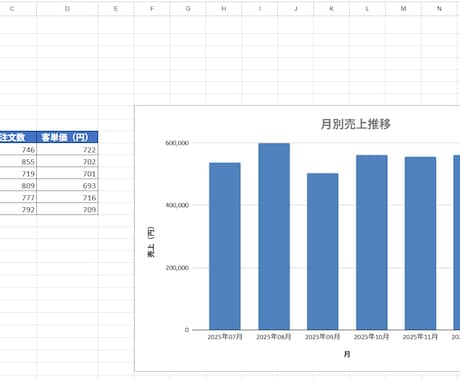Select column N header
Viewport: 460px width, 380px height.
439,8
